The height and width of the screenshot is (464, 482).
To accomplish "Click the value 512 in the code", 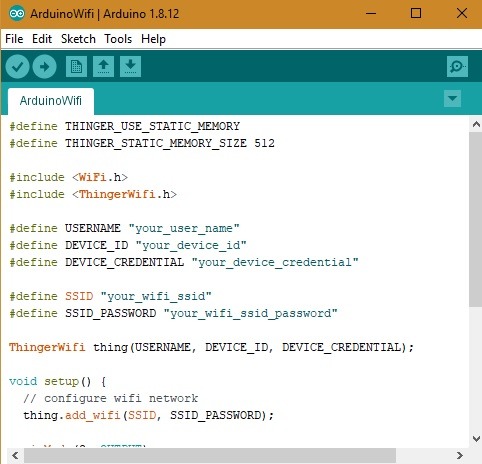I will [x=264, y=143].
